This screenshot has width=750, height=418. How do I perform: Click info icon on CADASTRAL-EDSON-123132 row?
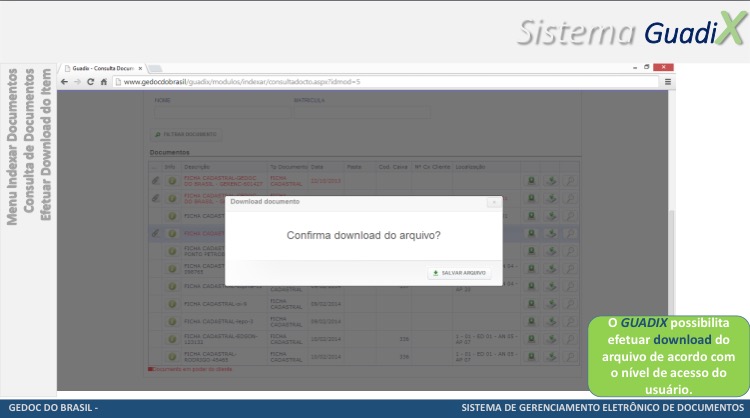pos(172,339)
